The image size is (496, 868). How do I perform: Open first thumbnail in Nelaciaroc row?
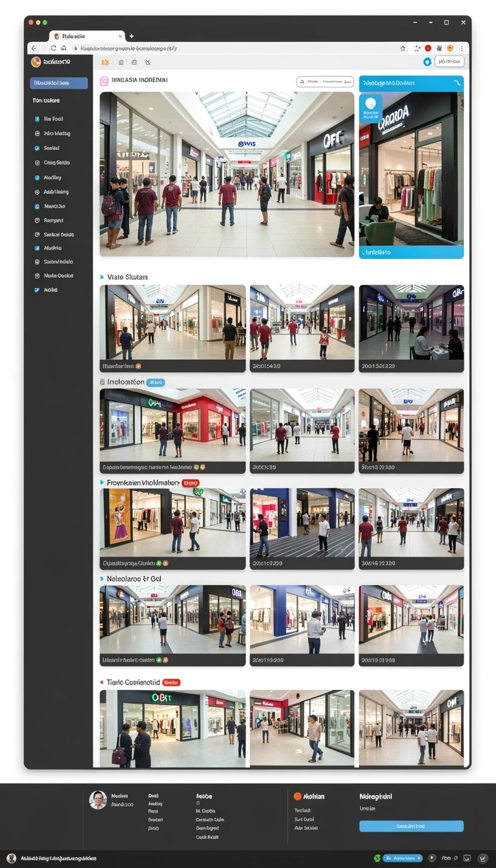172,625
